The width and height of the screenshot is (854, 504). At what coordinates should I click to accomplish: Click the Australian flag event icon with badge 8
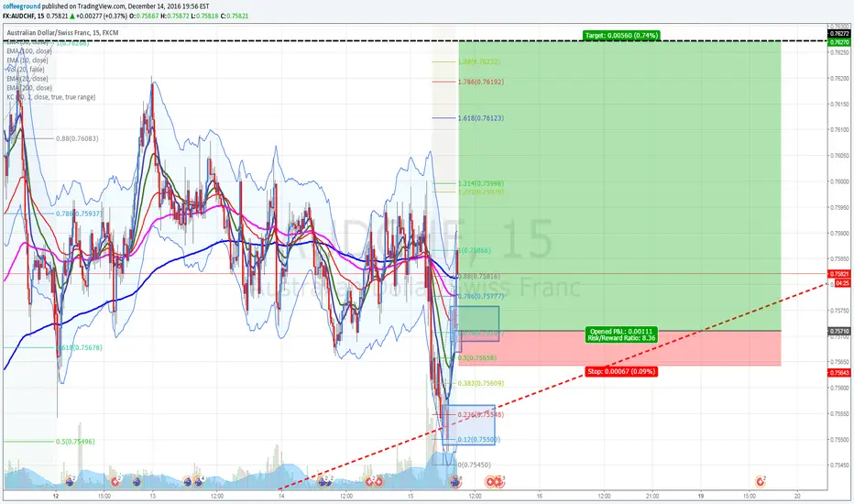click(455, 482)
